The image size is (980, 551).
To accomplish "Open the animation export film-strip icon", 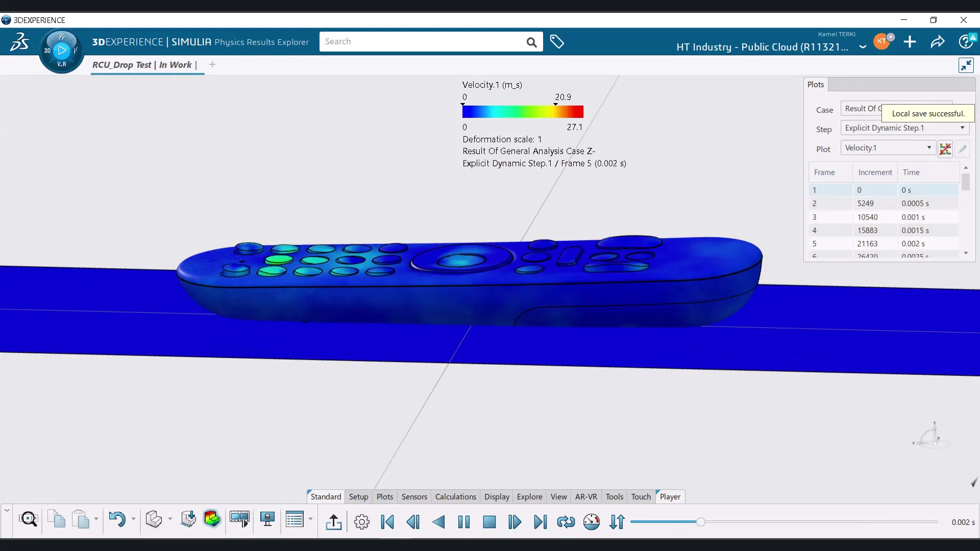I will pyautogui.click(x=239, y=519).
